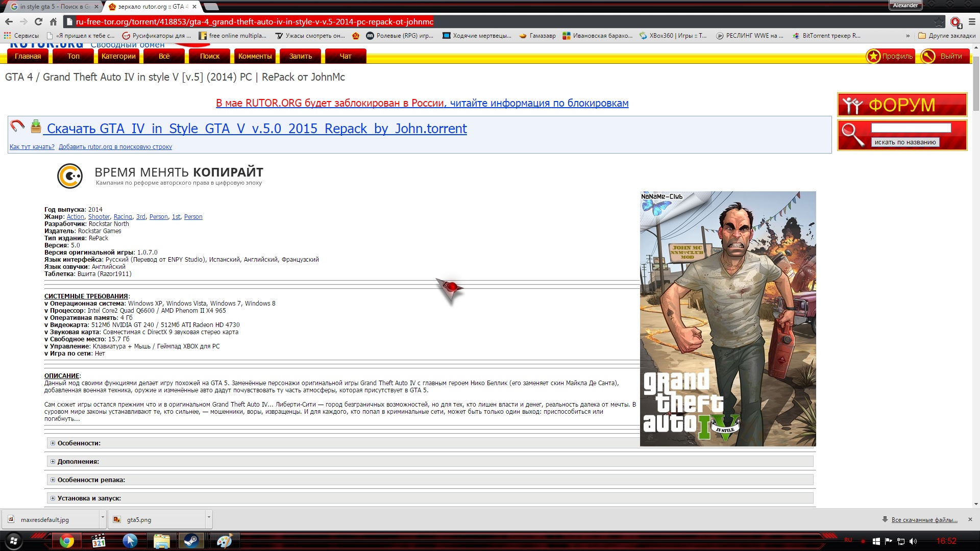Viewport: 980px width, 551px height.
Task: Open dropdown arrow next to maxresdefault.jpg download
Action: tap(103, 517)
